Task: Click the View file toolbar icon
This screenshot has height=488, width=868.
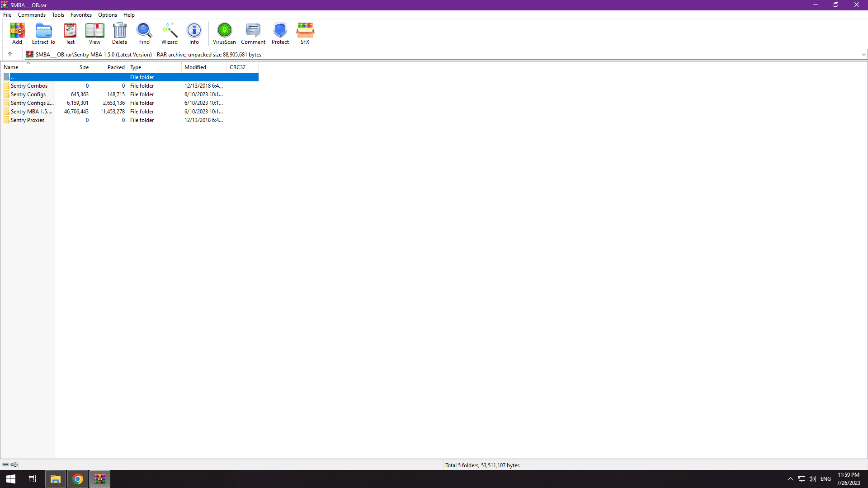Action: tap(94, 33)
